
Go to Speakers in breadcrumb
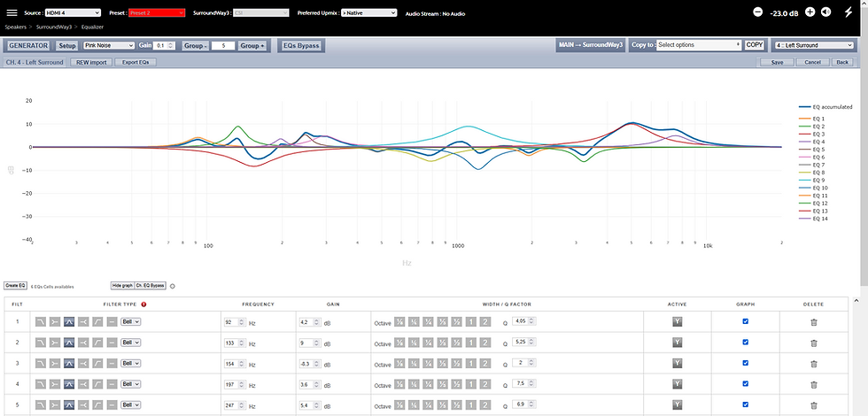coord(17,26)
